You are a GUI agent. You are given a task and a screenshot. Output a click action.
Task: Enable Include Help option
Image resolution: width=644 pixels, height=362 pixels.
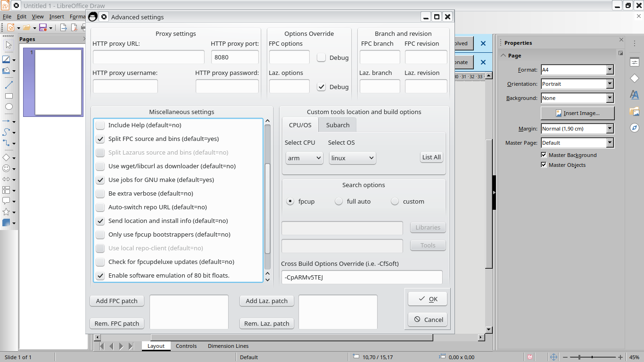pyautogui.click(x=100, y=125)
